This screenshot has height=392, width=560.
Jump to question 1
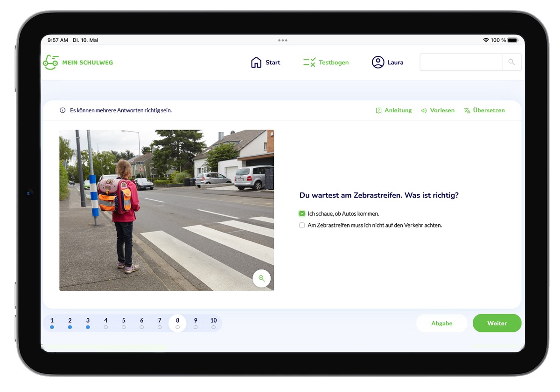tap(52, 323)
